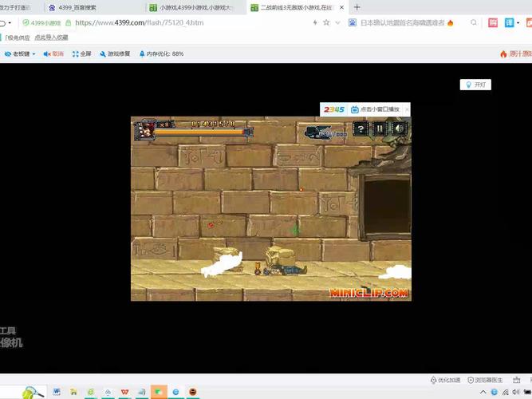Click the status bar gift box icon
This screenshot has height=399, width=532.
point(516,380)
